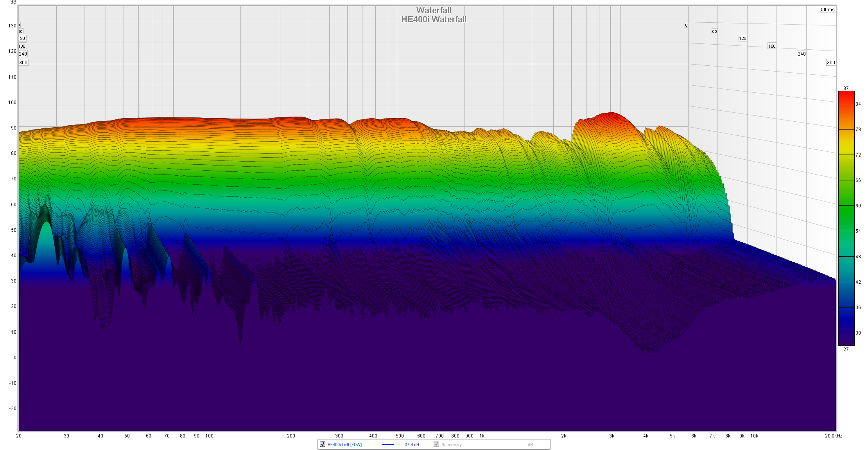Click the 27 label below color scale
Screen dimensions: 868x450
point(846,349)
